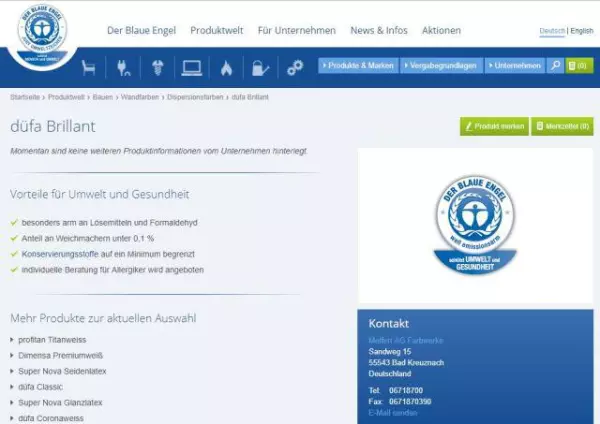Open the Meffert AG Farbwerke company link
600x424 pixels.
[x=406, y=340]
